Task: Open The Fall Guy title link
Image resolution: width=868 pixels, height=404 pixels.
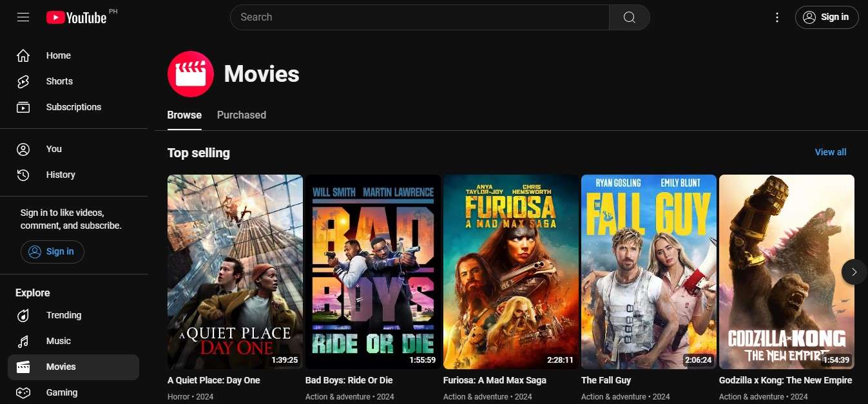Action: 606,380
